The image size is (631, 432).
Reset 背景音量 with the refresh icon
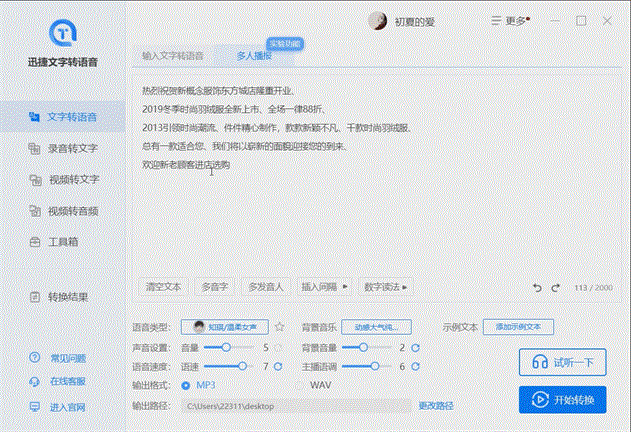pos(415,348)
